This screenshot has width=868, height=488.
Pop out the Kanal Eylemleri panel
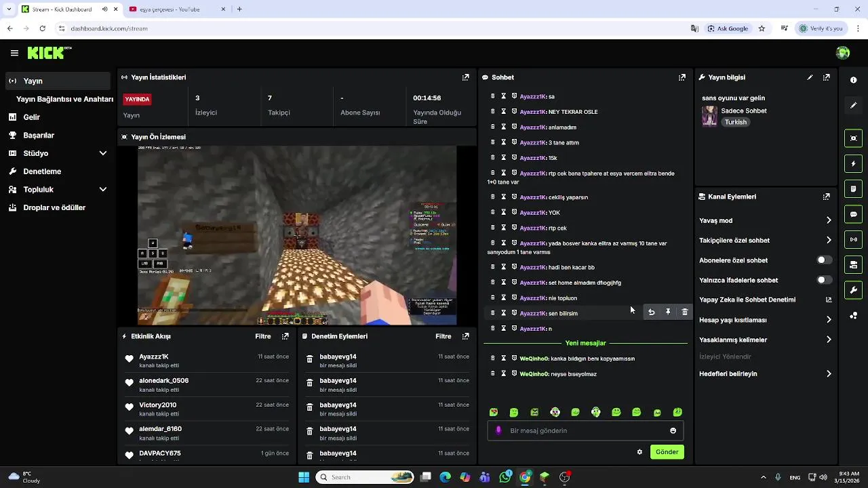coord(826,197)
